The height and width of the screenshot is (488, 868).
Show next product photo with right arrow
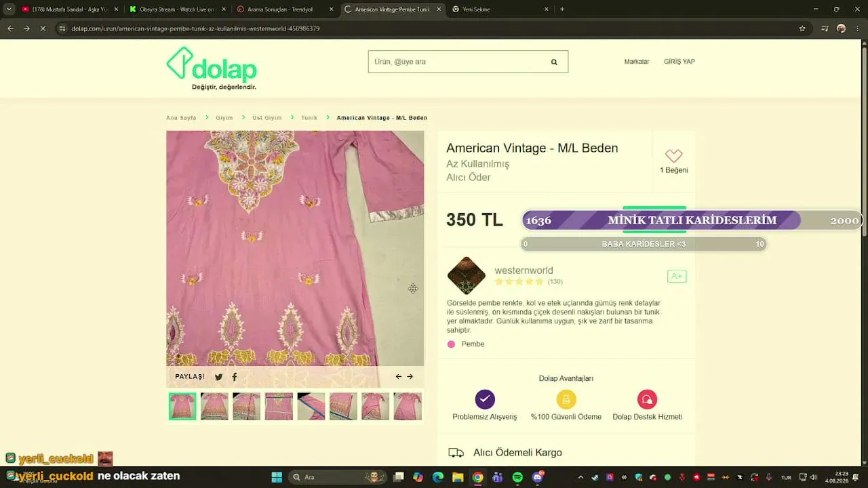410,377
